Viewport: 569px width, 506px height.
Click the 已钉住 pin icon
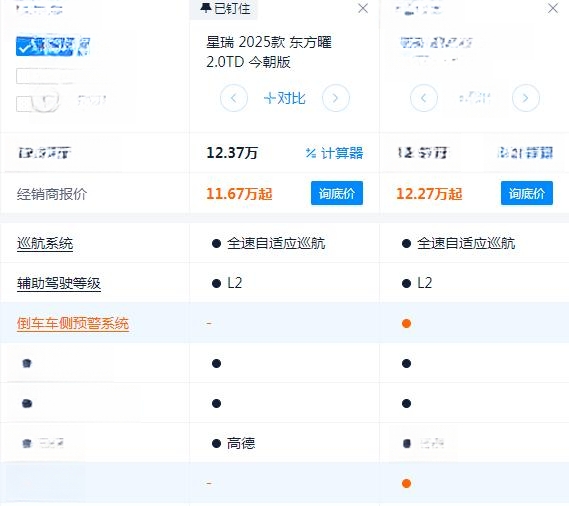click(x=206, y=8)
